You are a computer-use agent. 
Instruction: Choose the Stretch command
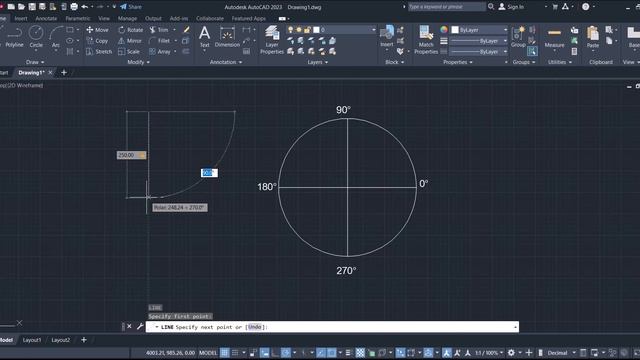(99, 52)
